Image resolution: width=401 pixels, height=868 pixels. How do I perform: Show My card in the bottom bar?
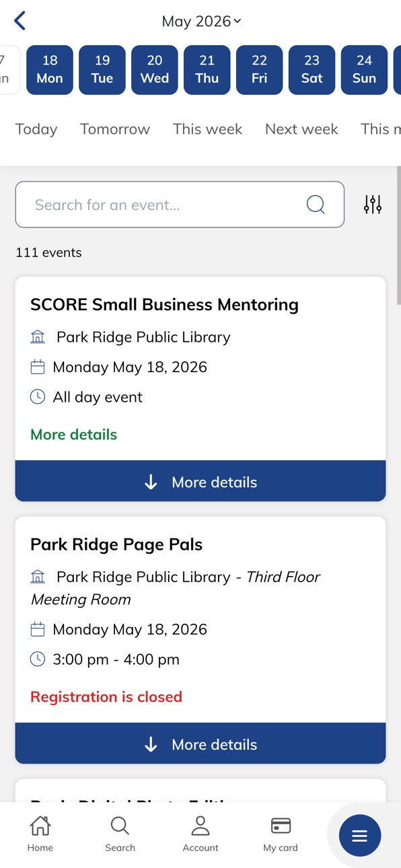(281, 834)
